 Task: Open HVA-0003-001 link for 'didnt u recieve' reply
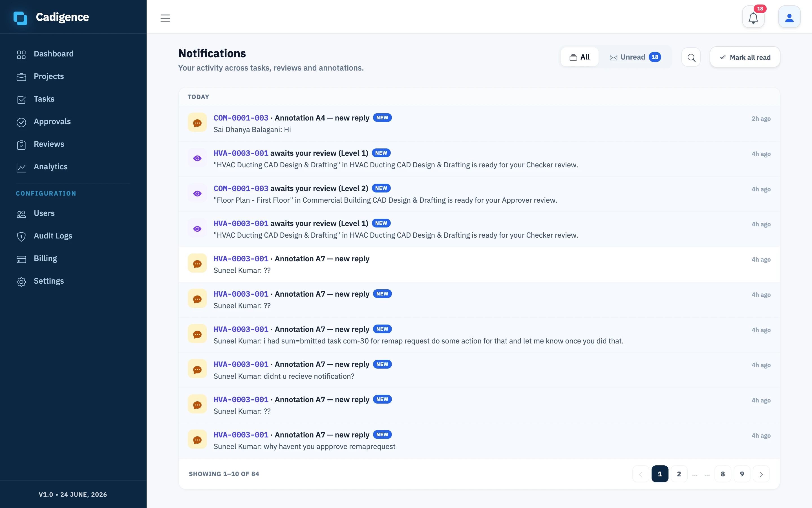coord(241,365)
